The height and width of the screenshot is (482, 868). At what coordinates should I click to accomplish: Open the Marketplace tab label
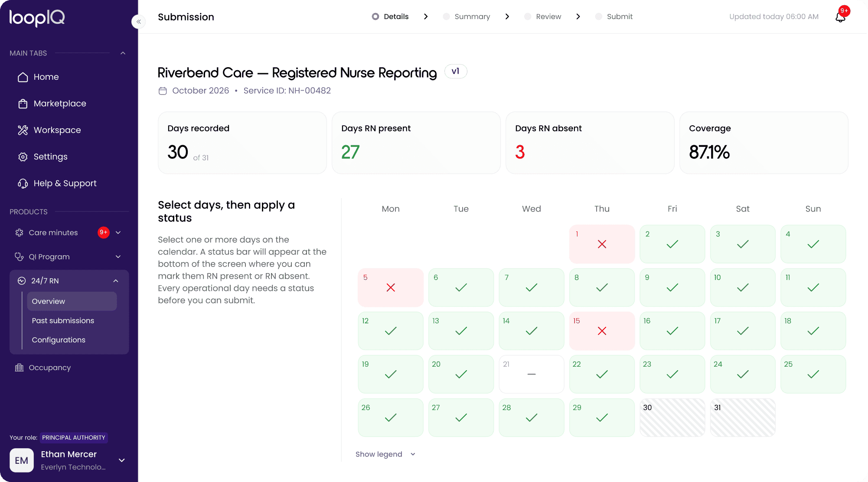(x=60, y=104)
